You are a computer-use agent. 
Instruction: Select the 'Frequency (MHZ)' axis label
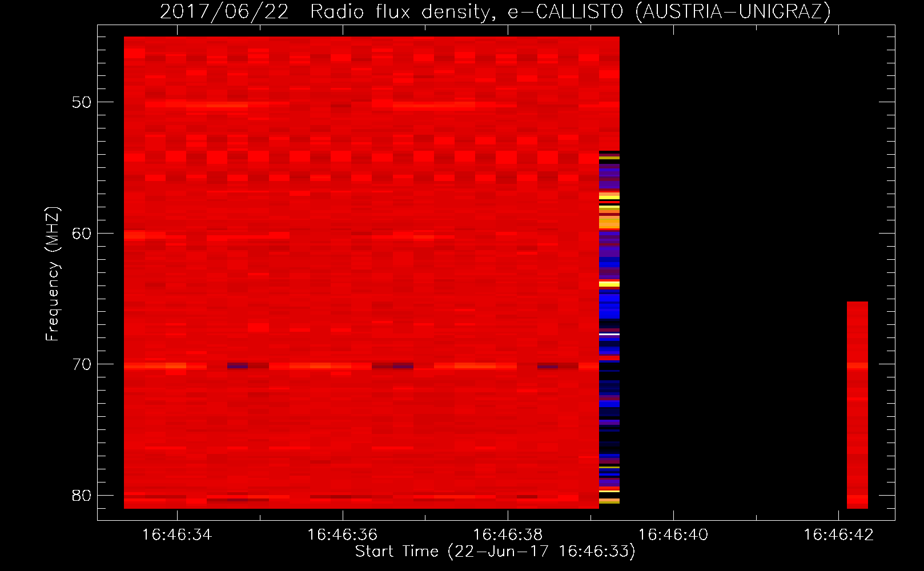[x=53, y=274]
